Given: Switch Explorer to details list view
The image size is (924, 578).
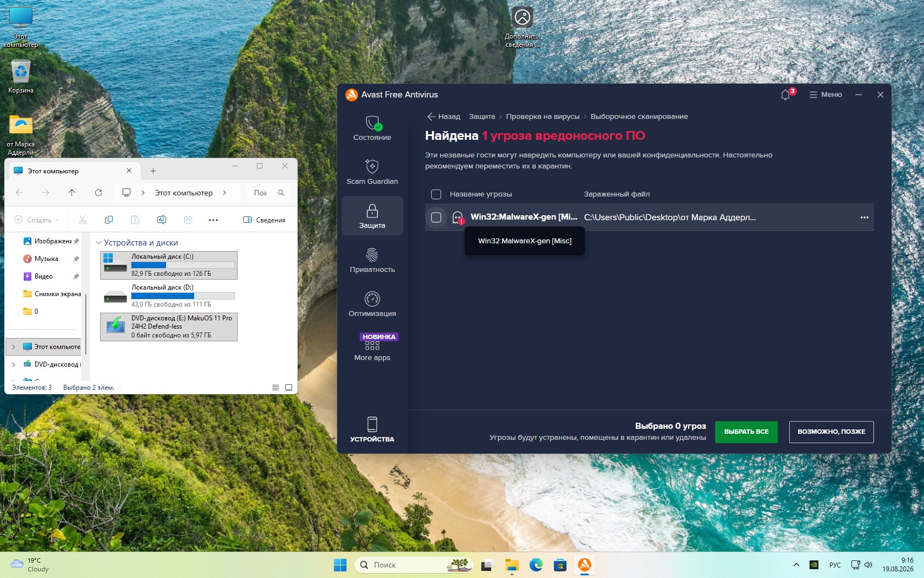Looking at the screenshot, I should (x=276, y=388).
